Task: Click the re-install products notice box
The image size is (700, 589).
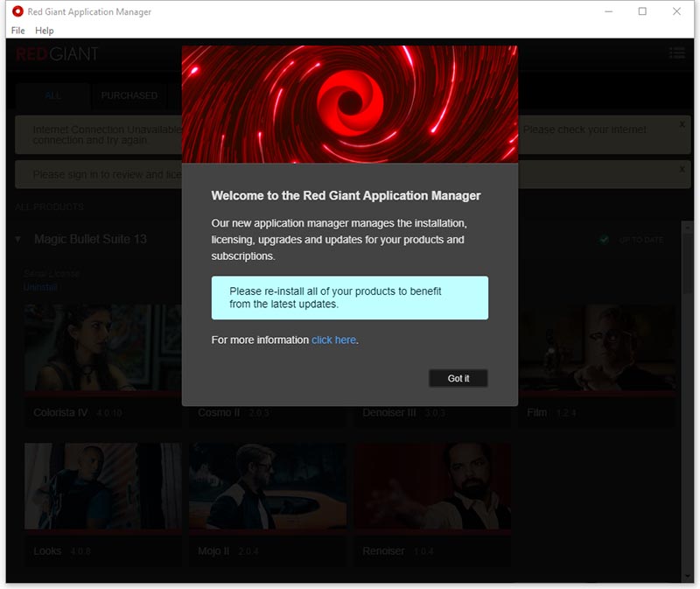Action: point(349,298)
